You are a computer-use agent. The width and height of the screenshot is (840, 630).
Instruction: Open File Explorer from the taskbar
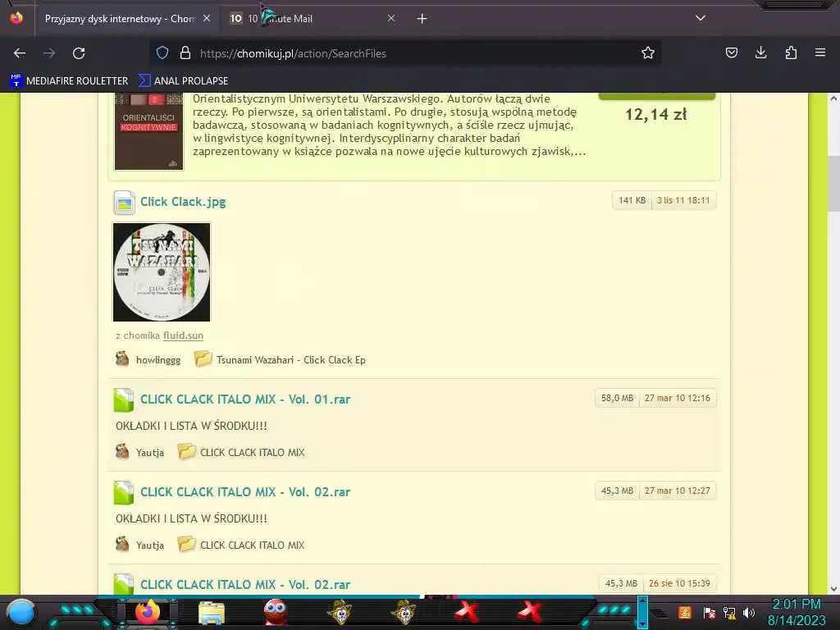tap(212, 613)
